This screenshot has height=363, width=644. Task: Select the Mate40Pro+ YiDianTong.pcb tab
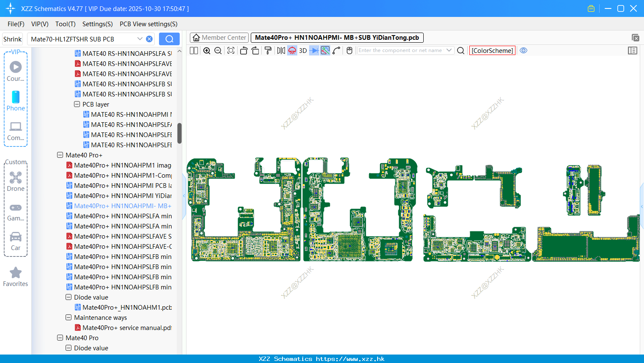337,38
